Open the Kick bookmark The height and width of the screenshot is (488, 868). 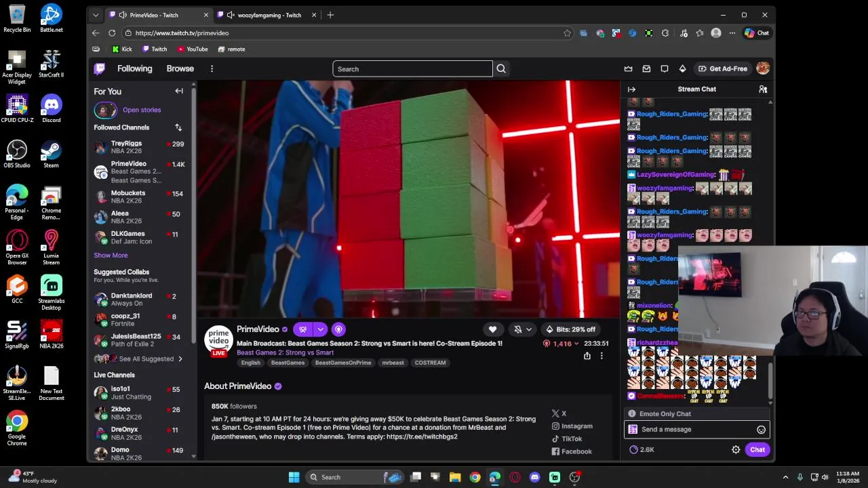click(x=122, y=49)
